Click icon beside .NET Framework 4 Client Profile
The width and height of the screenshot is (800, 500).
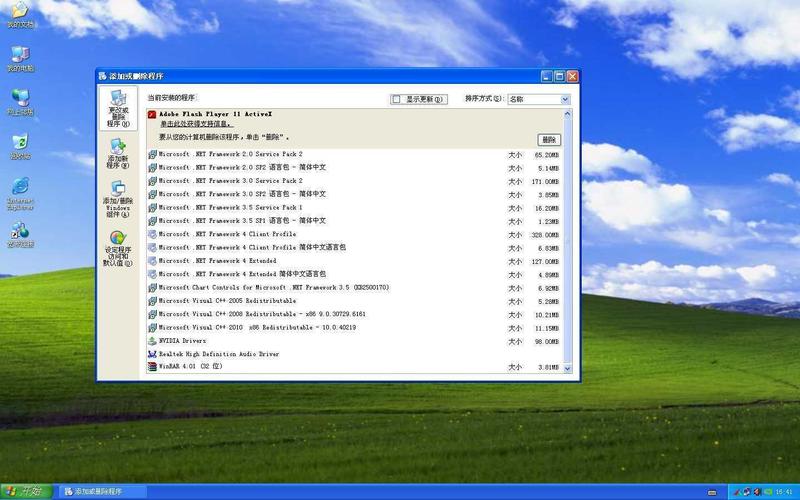pos(152,234)
